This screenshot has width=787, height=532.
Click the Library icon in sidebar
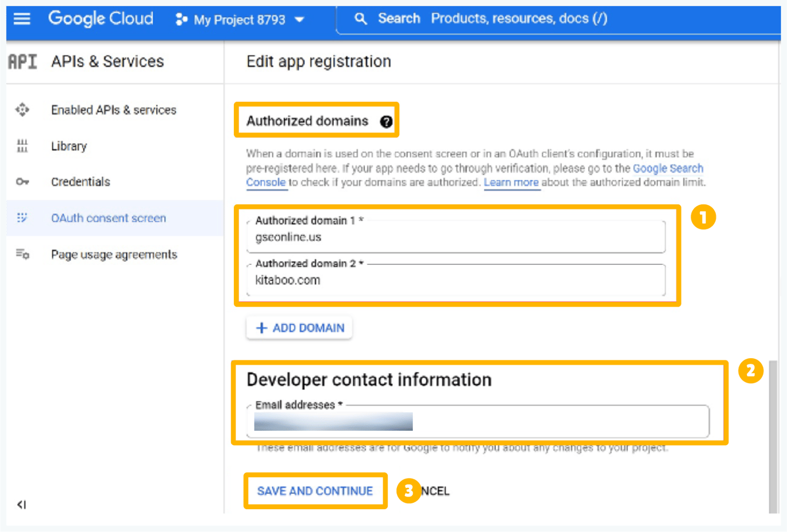point(22,146)
